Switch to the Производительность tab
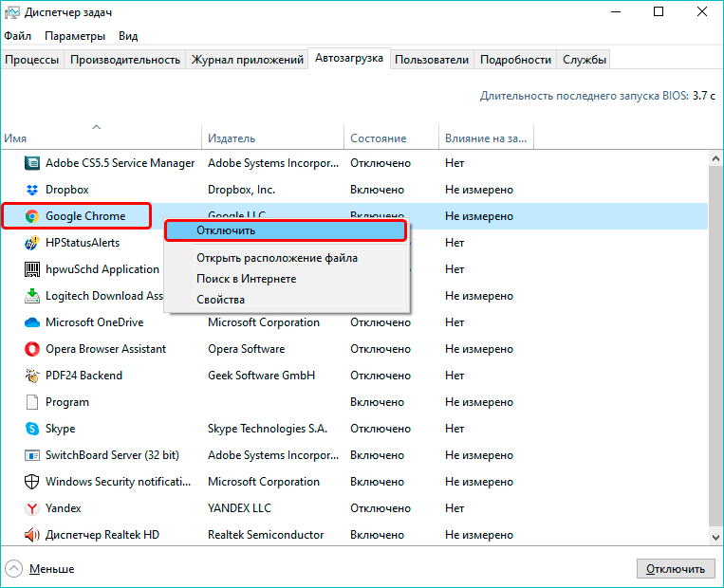This screenshot has width=724, height=588. pos(125,60)
